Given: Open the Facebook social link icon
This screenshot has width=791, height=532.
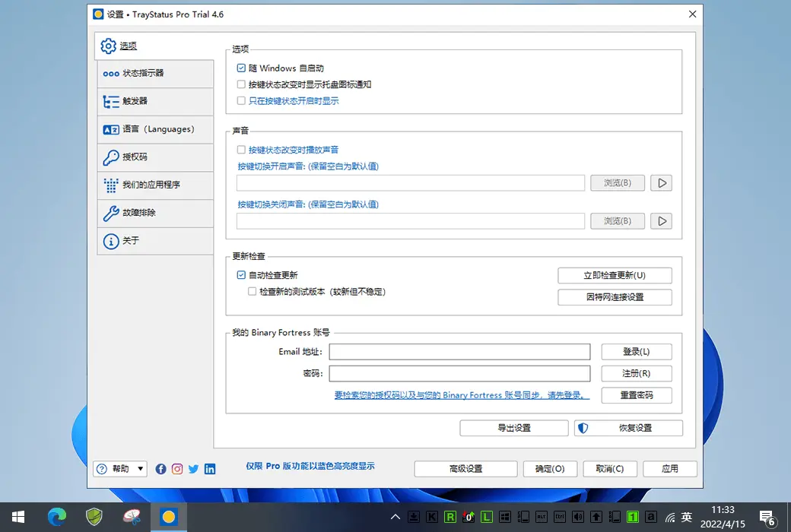Looking at the screenshot, I should (x=161, y=469).
